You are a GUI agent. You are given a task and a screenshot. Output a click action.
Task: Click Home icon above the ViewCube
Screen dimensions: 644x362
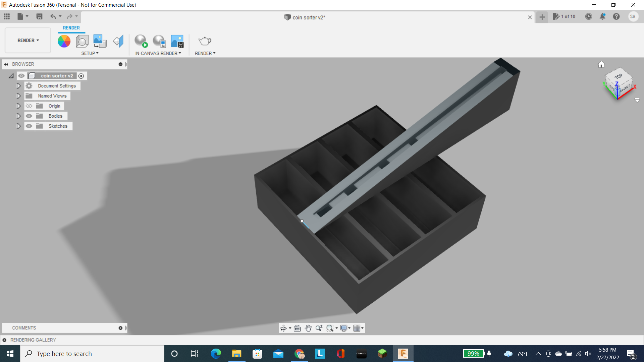601,64
